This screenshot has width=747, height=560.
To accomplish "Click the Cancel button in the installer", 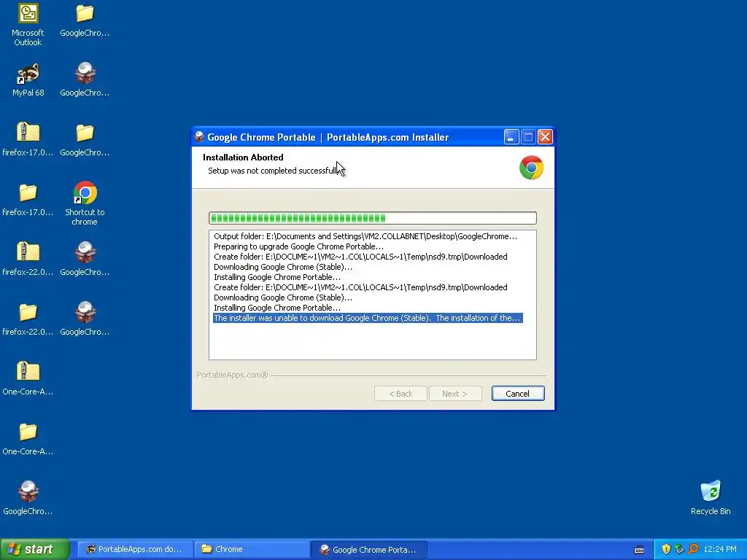I will pyautogui.click(x=518, y=393).
